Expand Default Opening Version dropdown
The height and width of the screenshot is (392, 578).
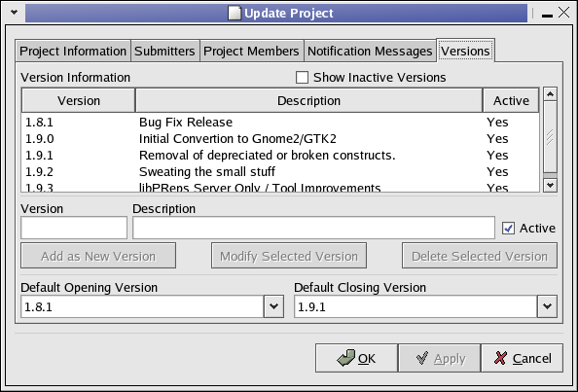(273, 306)
